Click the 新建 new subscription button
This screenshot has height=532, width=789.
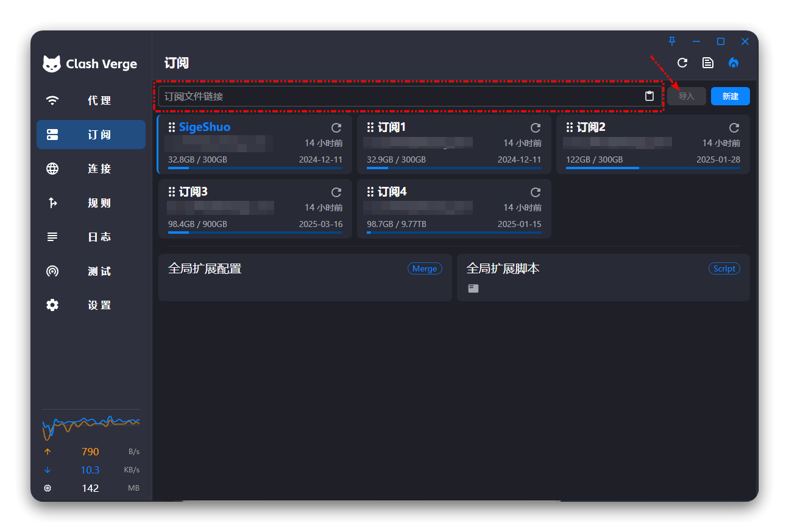click(730, 96)
